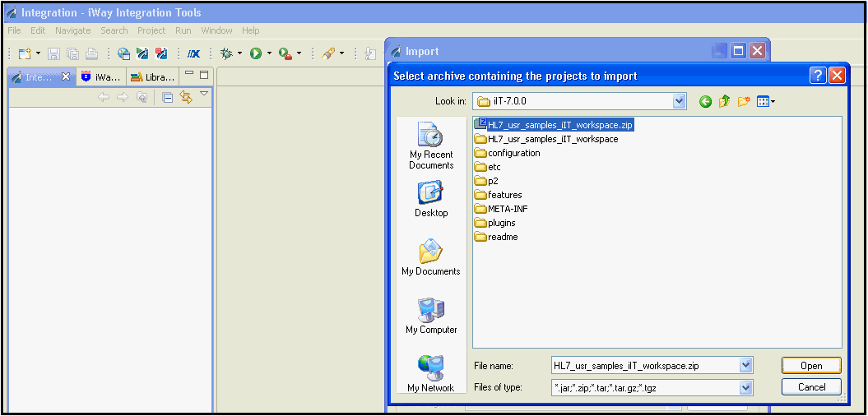Screen dimensions: 868x416
Task: Go to My Documents in places bar
Action: click(x=431, y=257)
